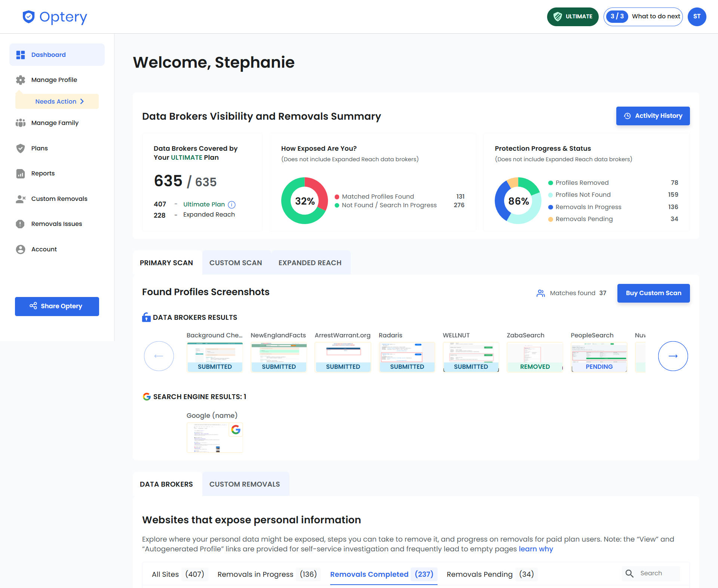Open the learn why link
Viewport: 718px width, 588px height.
pyautogui.click(x=536, y=549)
